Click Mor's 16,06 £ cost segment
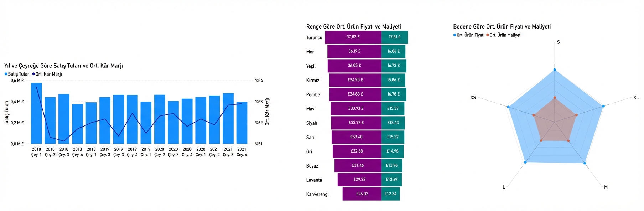Screen dimensions: 644x211 pyautogui.click(x=393, y=51)
